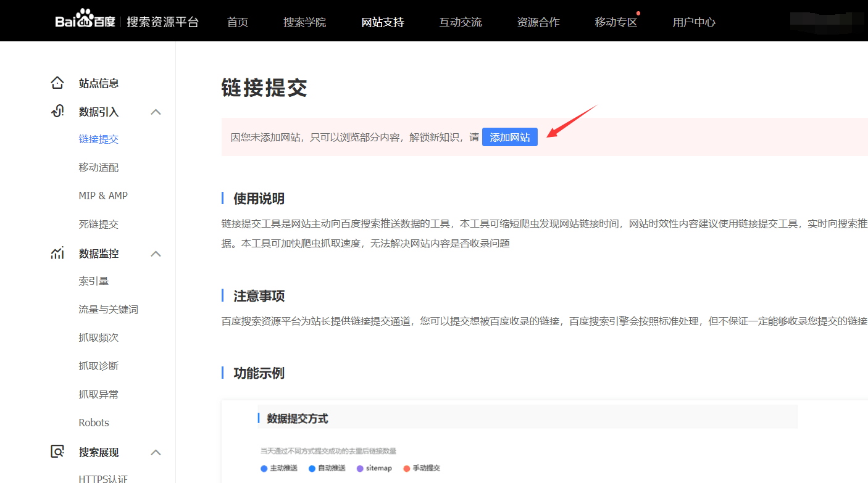This screenshot has width=868, height=483.
Task: Click the 数据监控 chart icon
Action: 57,253
